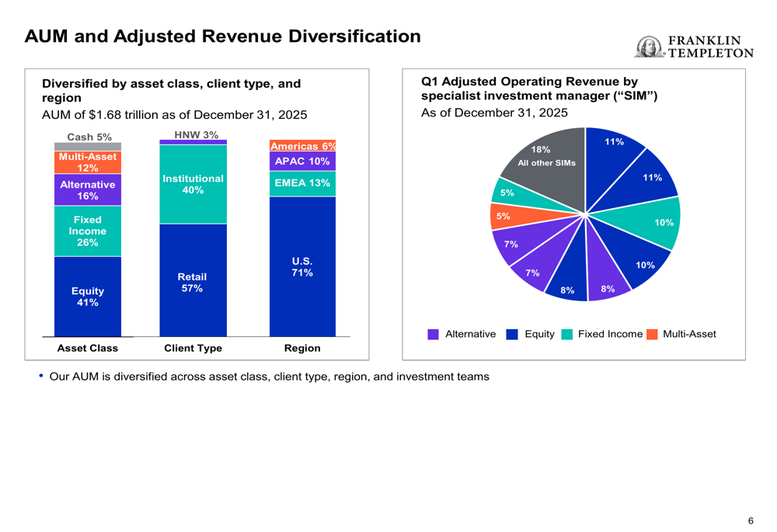Viewport: 777px width, 532px height.
Task: Click the Region axis label
Action: 302,348
